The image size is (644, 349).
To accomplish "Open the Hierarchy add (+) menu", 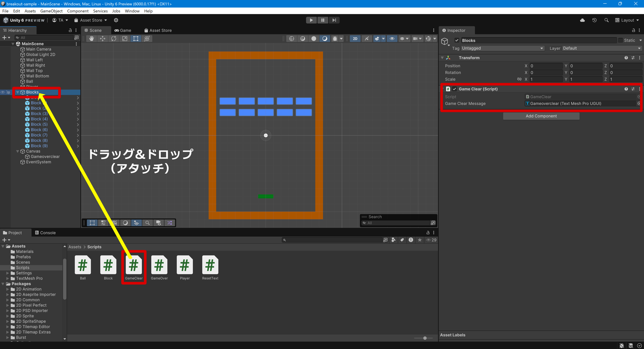I will coord(6,38).
